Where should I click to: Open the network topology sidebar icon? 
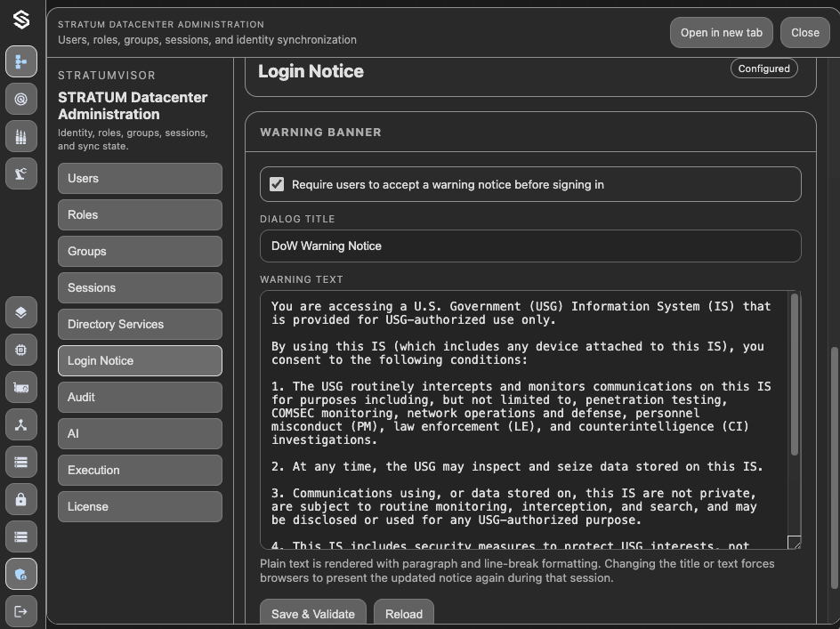21,425
